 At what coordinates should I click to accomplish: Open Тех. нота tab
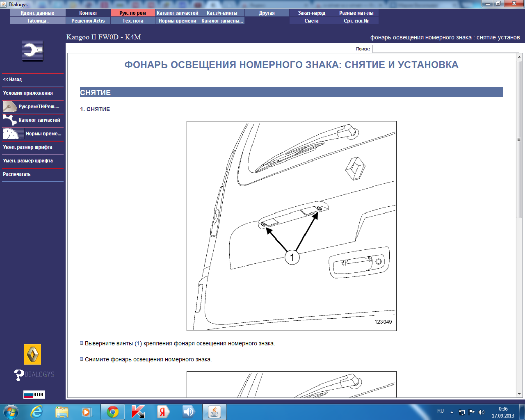coord(133,21)
